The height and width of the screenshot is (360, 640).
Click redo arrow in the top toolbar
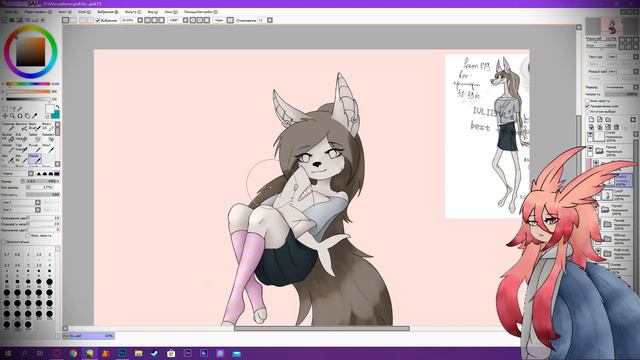point(74,20)
